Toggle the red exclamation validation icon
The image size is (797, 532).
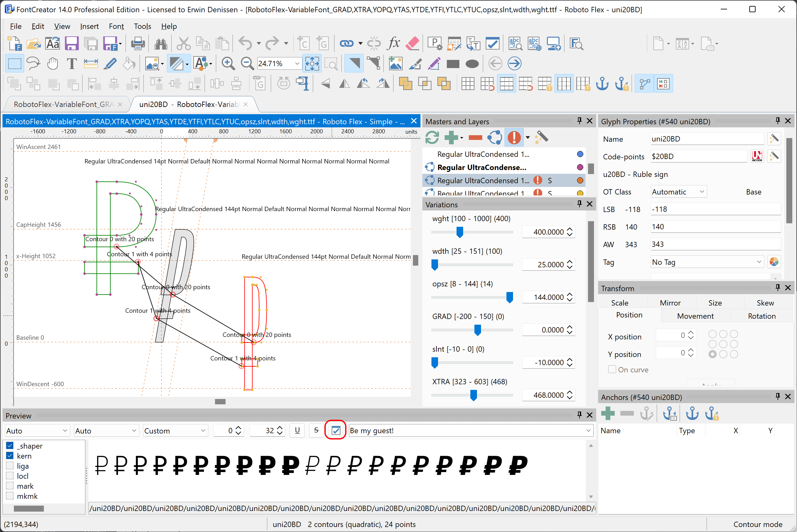pos(514,137)
